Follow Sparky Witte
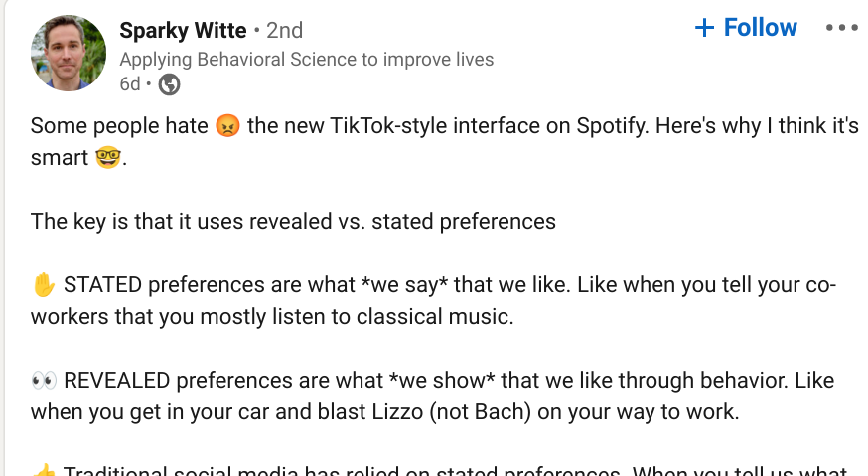This screenshot has width=868, height=476. point(746,27)
